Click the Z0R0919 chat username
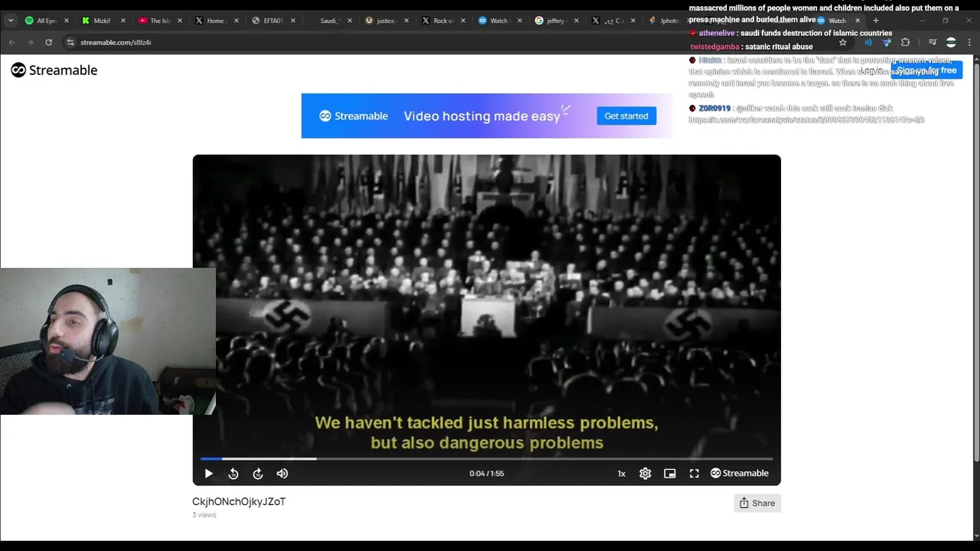Image resolution: width=980 pixels, height=551 pixels. pos(714,109)
